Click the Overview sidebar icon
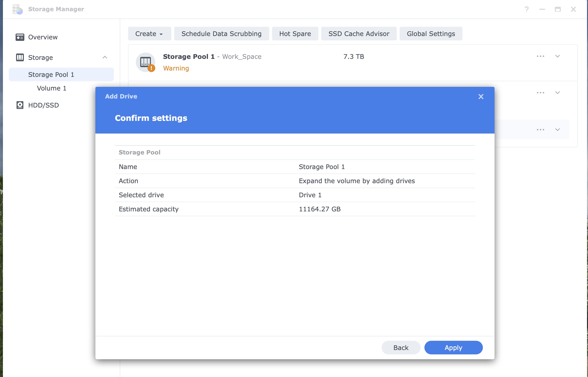This screenshot has width=588, height=377. tap(20, 37)
